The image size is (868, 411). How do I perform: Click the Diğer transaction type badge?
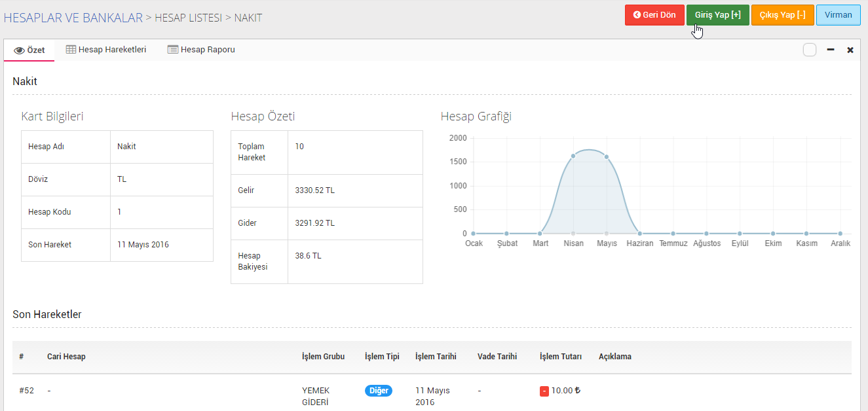point(379,391)
